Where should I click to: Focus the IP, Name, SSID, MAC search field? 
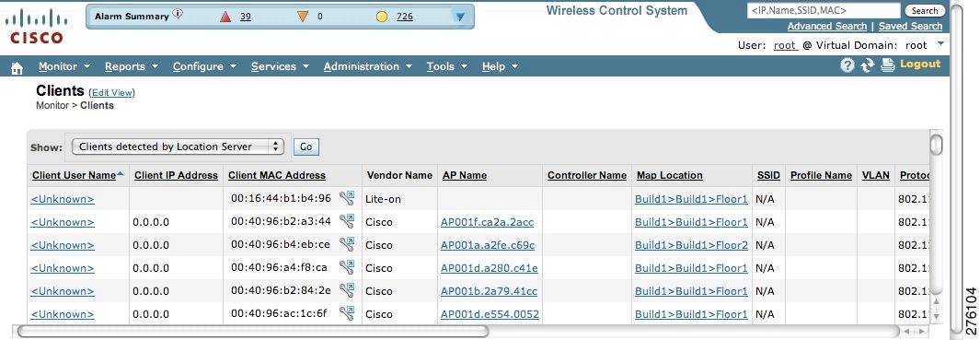[x=824, y=11]
